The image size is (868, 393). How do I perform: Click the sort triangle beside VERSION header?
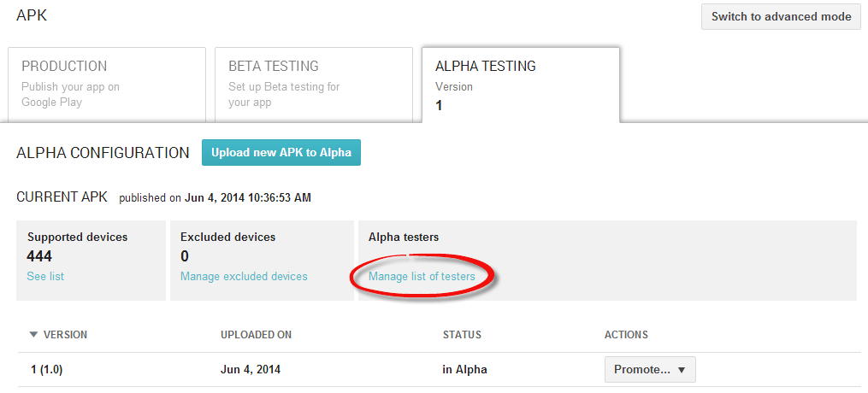click(x=33, y=335)
